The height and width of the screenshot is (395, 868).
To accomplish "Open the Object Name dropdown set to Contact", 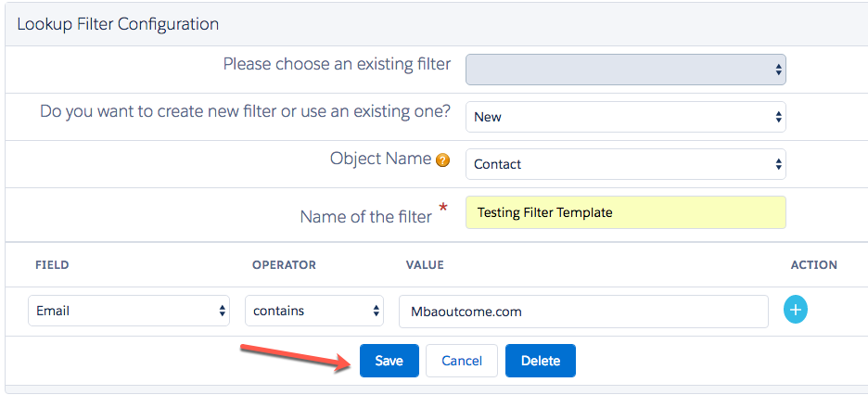I will coord(625,164).
